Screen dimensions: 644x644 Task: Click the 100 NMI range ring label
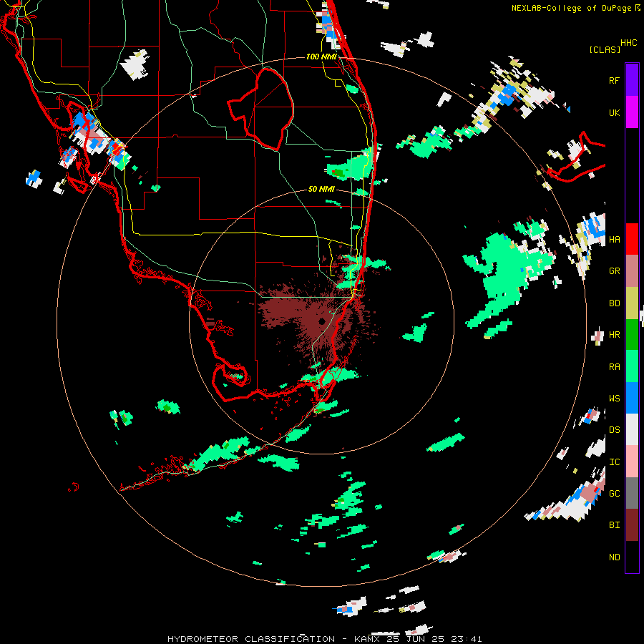click(x=321, y=57)
